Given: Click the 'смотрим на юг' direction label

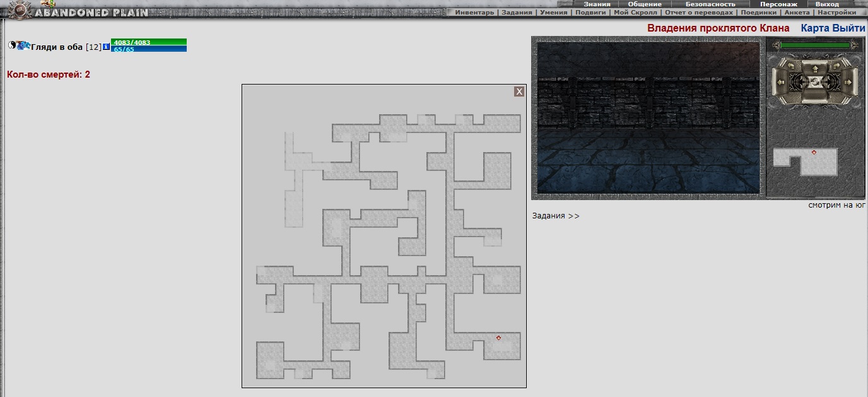Looking at the screenshot, I should tap(836, 205).
